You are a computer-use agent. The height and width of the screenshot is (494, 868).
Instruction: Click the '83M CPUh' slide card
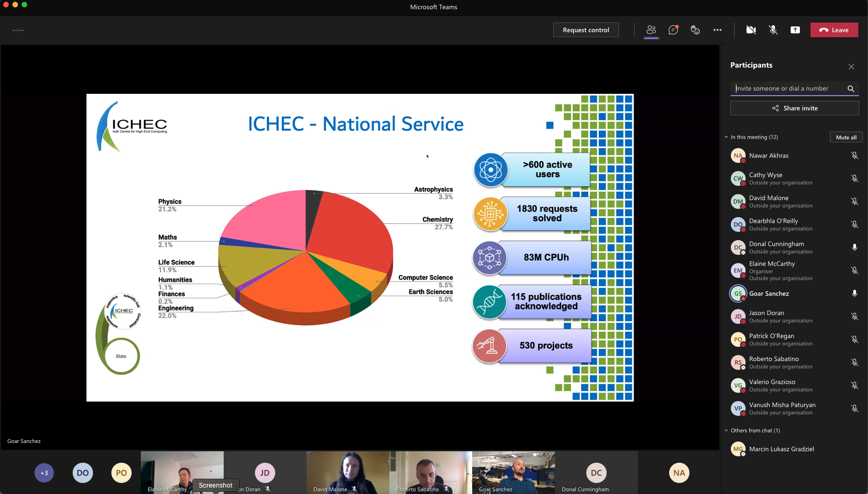coord(532,258)
